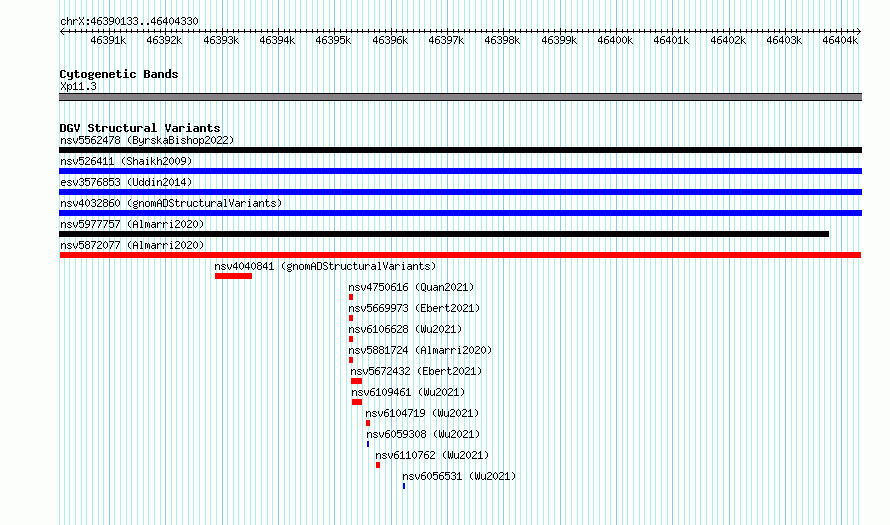Click the blue marker under nsv6059308
Screen dimensions: 890x525
pos(368,444)
